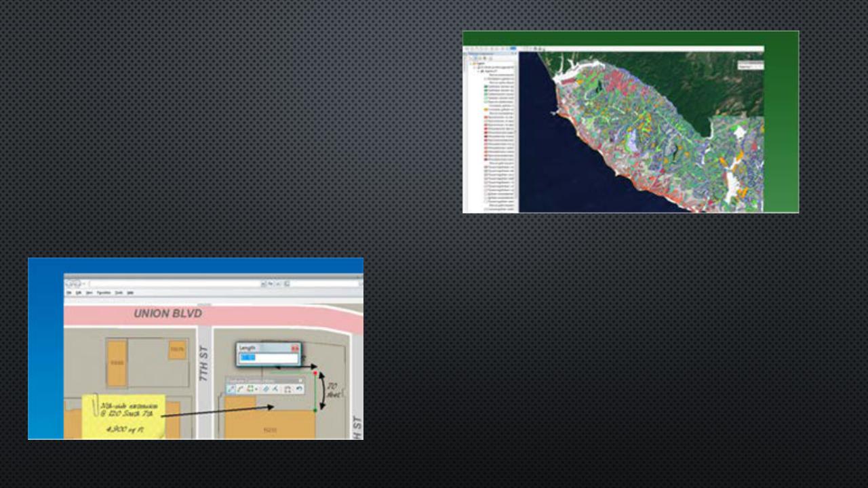The width and height of the screenshot is (868, 488).
Task: Click the Length value input field
Action: tap(269, 358)
